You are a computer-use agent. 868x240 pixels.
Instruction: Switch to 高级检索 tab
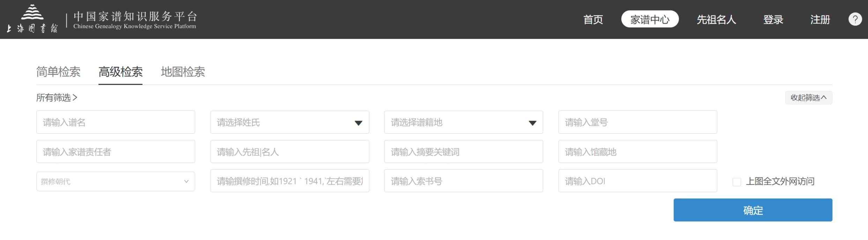pos(120,72)
